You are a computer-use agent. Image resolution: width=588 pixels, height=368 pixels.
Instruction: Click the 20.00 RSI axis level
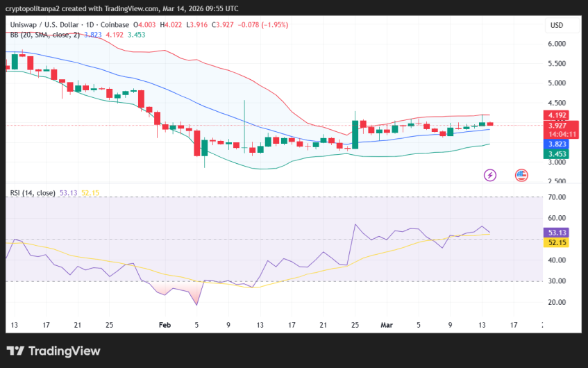[557, 302]
